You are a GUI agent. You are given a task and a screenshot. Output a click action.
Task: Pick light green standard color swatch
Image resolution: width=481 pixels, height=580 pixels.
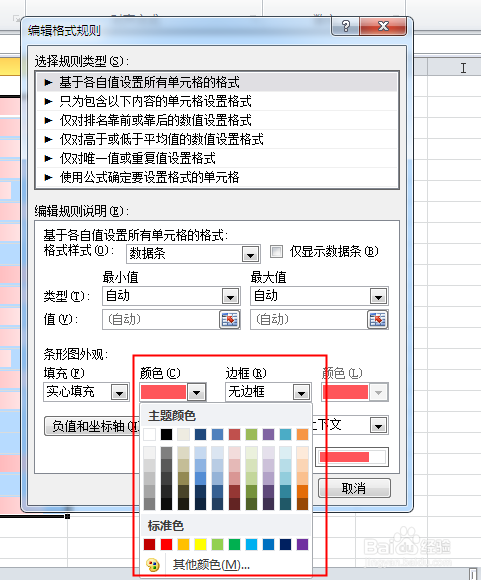(x=218, y=544)
